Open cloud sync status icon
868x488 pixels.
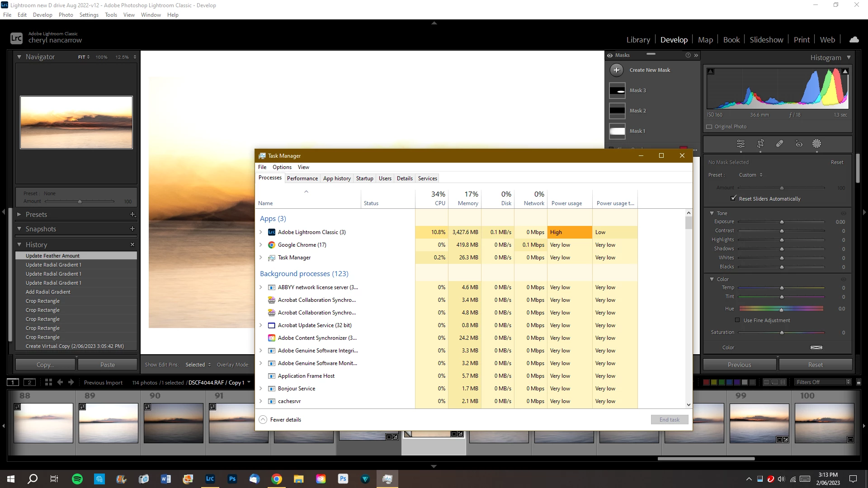[854, 40]
